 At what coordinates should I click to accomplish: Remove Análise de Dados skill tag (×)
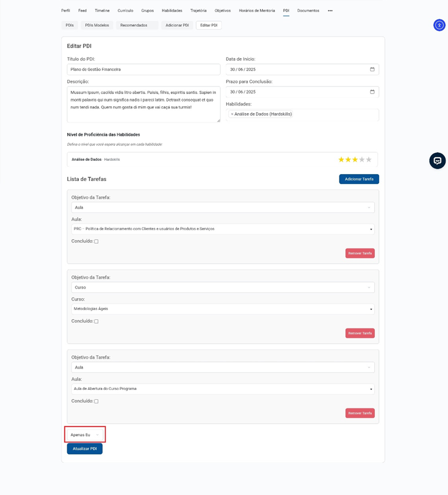pos(232,114)
